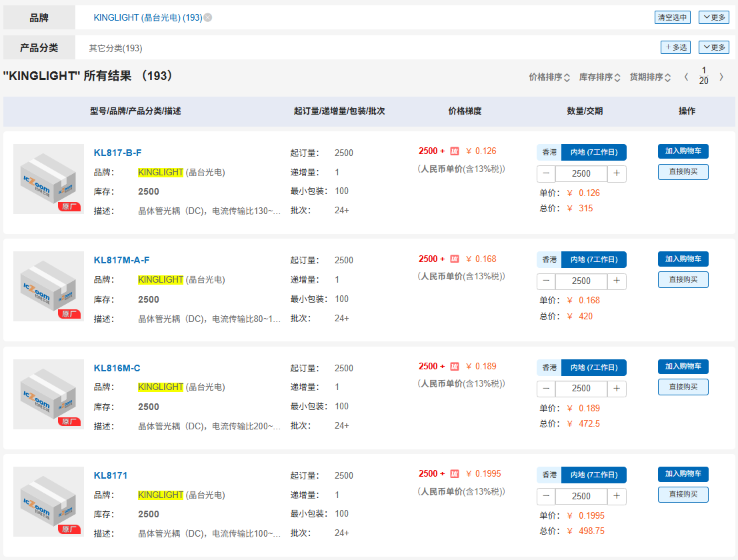This screenshot has height=560, width=738.
Task: Increase quantity for KL816M-C
Action: coord(617,389)
